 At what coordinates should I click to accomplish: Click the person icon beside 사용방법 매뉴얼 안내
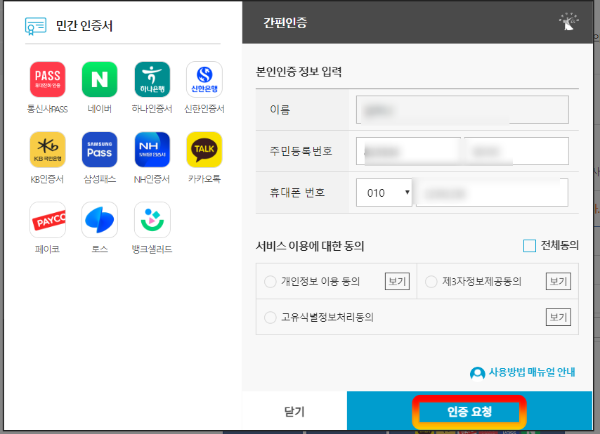coord(477,373)
